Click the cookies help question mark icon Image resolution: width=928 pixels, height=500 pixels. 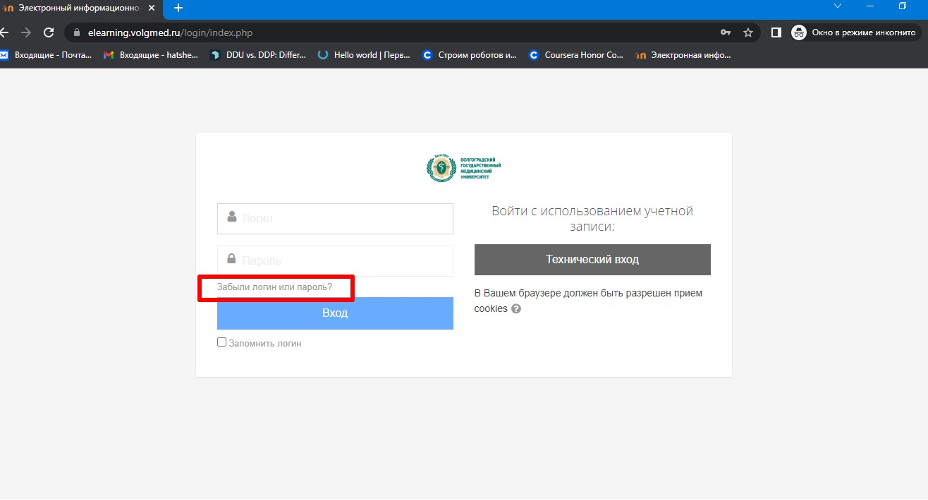[x=516, y=309]
